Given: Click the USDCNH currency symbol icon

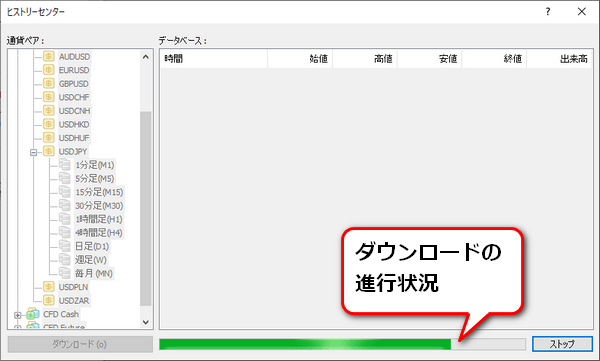Looking at the screenshot, I should [49, 111].
